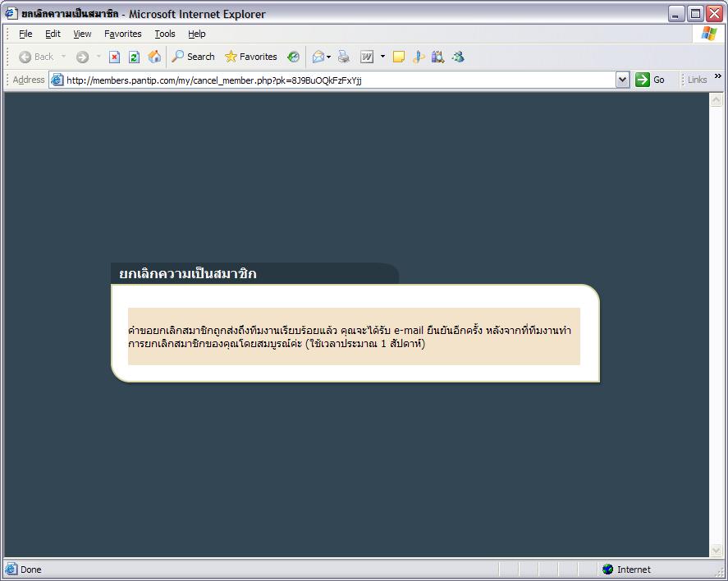The image size is (728, 581).
Task: Click the Print icon
Action: pyautogui.click(x=344, y=57)
